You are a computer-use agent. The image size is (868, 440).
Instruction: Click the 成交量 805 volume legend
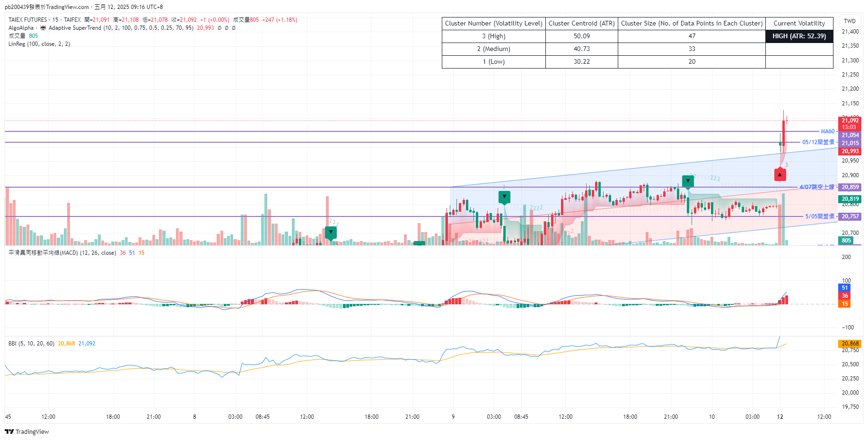tap(23, 36)
